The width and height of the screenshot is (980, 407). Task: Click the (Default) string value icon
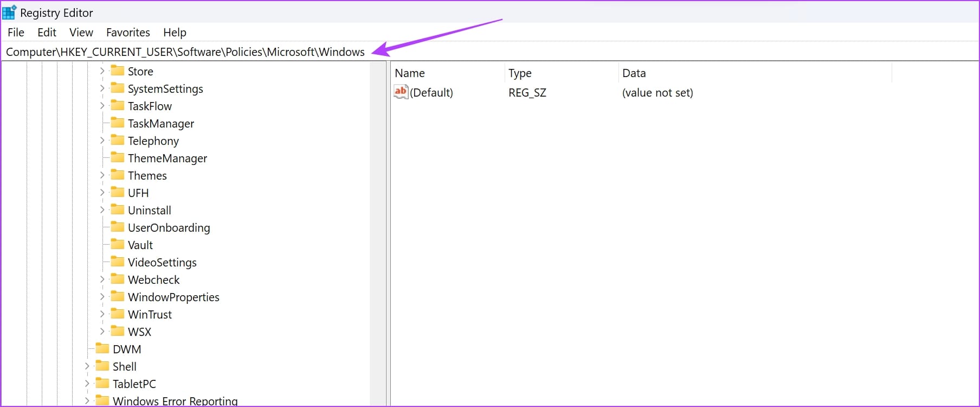pyautogui.click(x=401, y=92)
